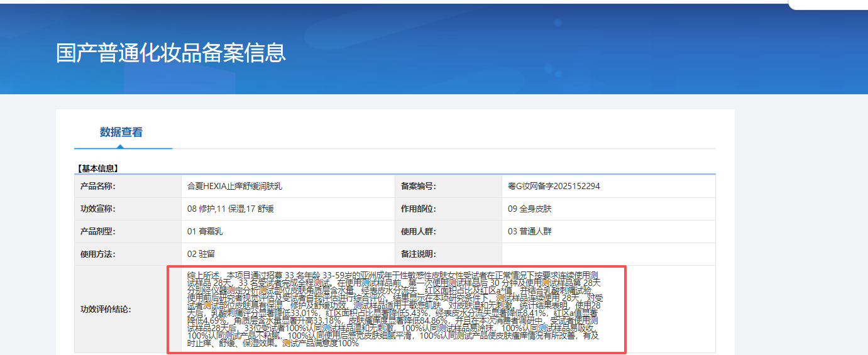Select the 02 驻留 usage method value
This screenshot has width=868, height=355.
[x=201, y=254]
